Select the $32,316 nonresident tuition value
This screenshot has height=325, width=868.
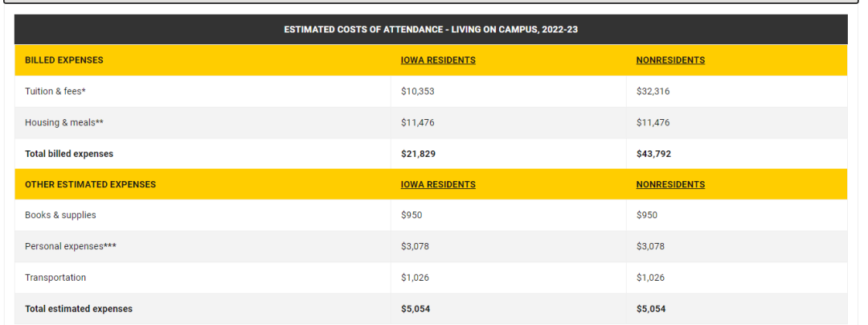coord(653,92)
